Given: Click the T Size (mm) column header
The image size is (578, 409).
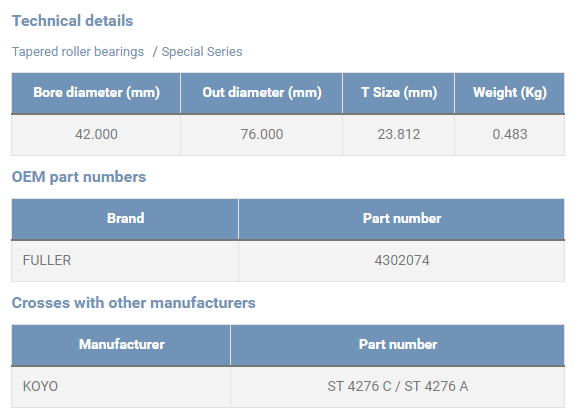Looking at the screenshot, I should pyautogui.click(x=399, y=93).
